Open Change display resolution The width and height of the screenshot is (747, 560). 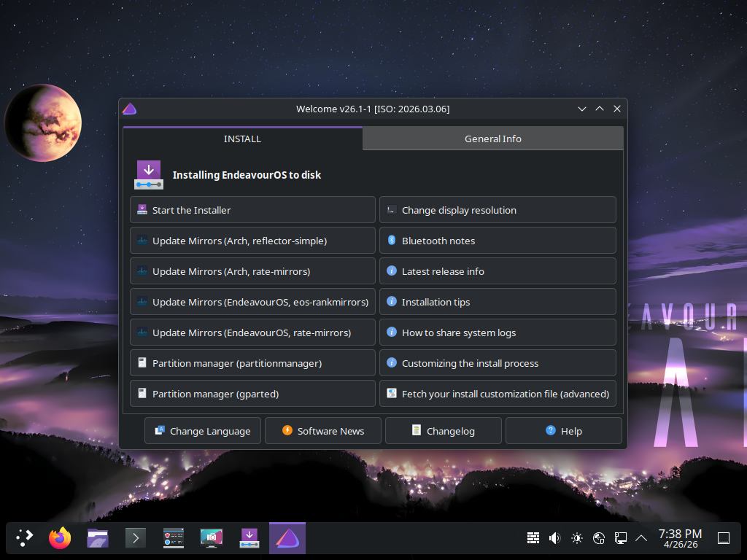point(498,210)
